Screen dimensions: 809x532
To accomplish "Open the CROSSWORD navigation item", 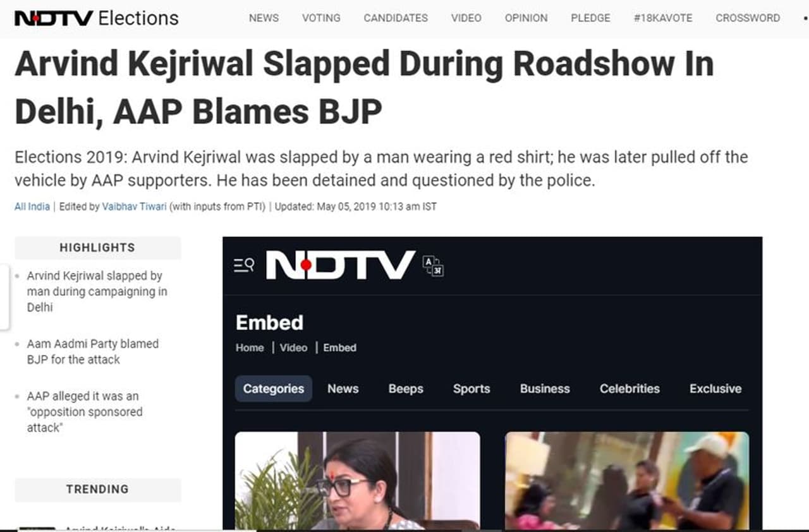I will [x=748, y=18].
